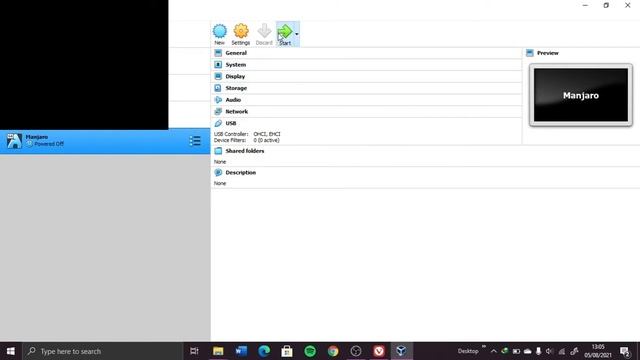Viewport: 640px width, 360px height.
Task: Open the Windows Start menu
Action: tap(11, 351)
